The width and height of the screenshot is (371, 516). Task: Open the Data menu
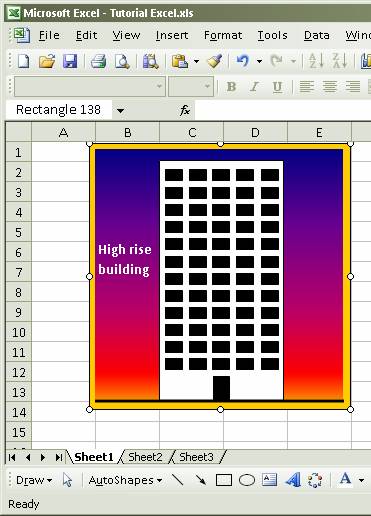(317, 35)
